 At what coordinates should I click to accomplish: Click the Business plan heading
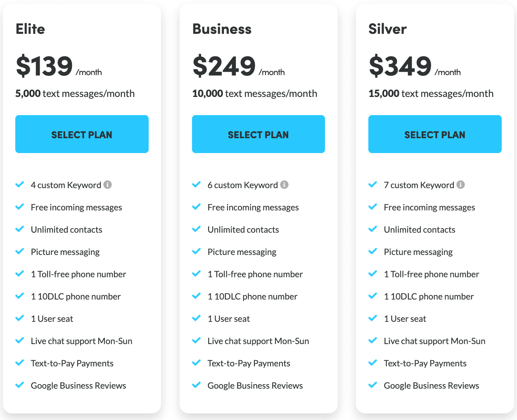click(x=222, y=29)
